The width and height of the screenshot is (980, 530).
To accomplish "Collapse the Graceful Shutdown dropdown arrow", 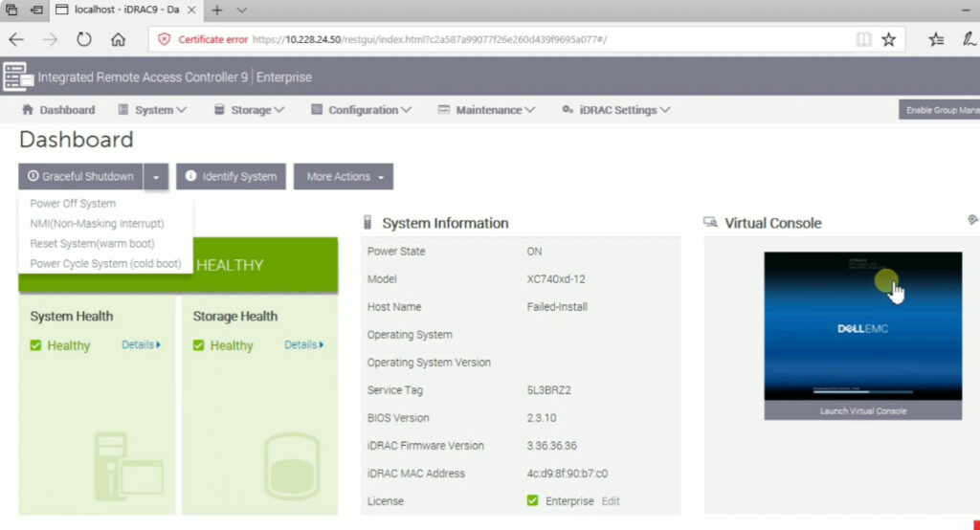I will click(157, 177).
